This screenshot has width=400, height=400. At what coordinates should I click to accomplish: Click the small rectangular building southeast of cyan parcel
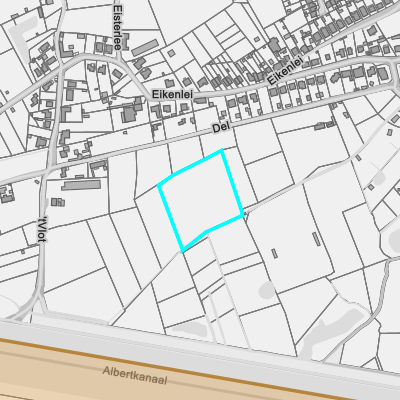pos(275,254)
